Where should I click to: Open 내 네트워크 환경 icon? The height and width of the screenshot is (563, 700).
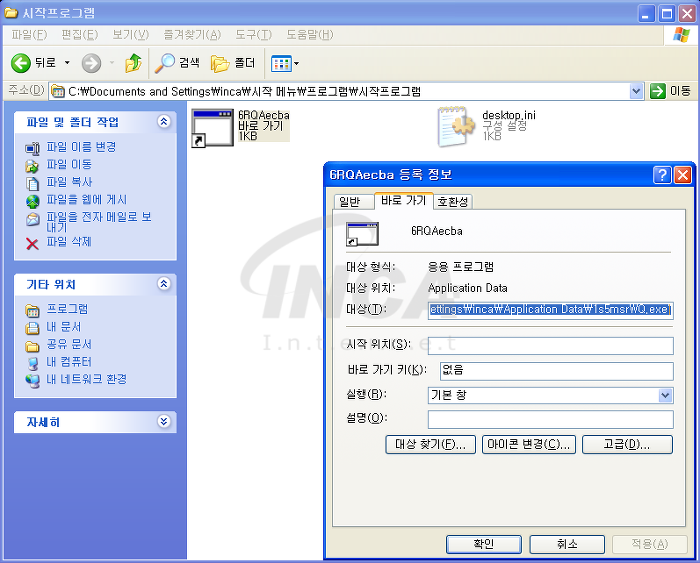33,381
